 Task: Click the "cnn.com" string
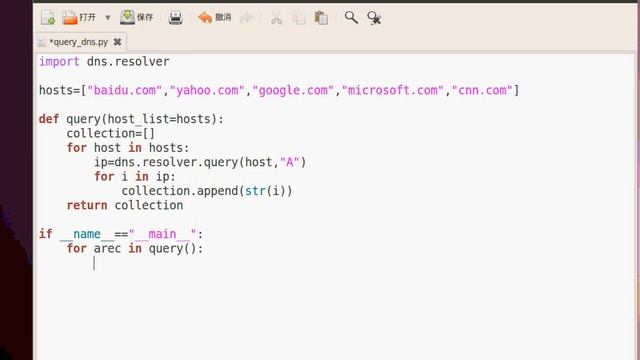(482, 90)
